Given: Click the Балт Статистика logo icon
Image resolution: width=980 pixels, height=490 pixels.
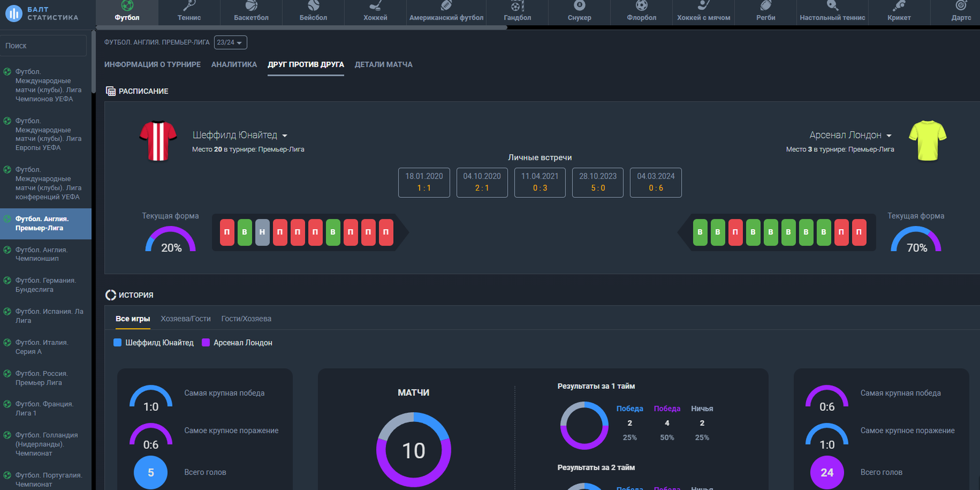Looking at the screenshot, I should [x=13, y=13].
